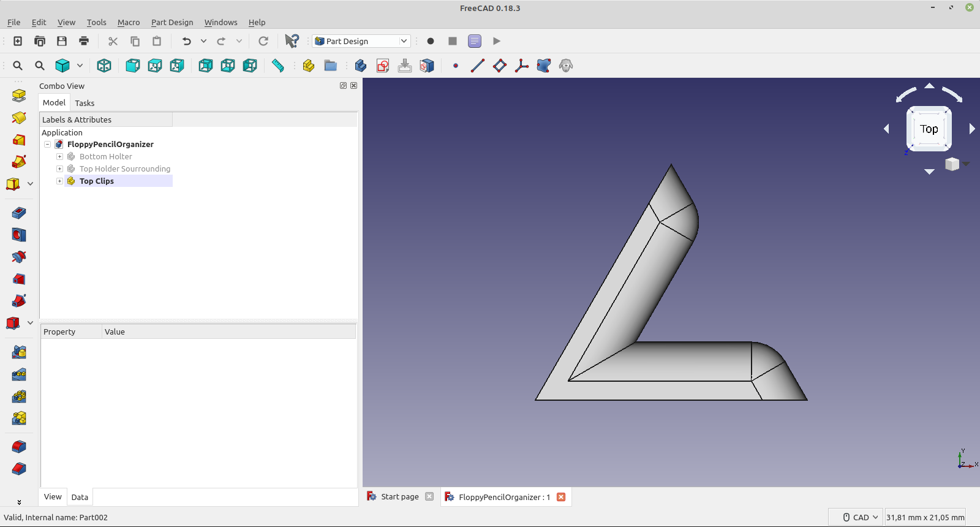The image size is (980, 527).
Task: Click the Create sketch icon
Action: point(383,66)
